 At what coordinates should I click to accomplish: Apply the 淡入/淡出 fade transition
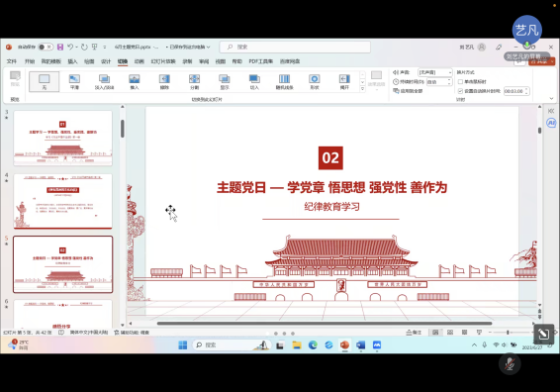click(x=104, y=81)
